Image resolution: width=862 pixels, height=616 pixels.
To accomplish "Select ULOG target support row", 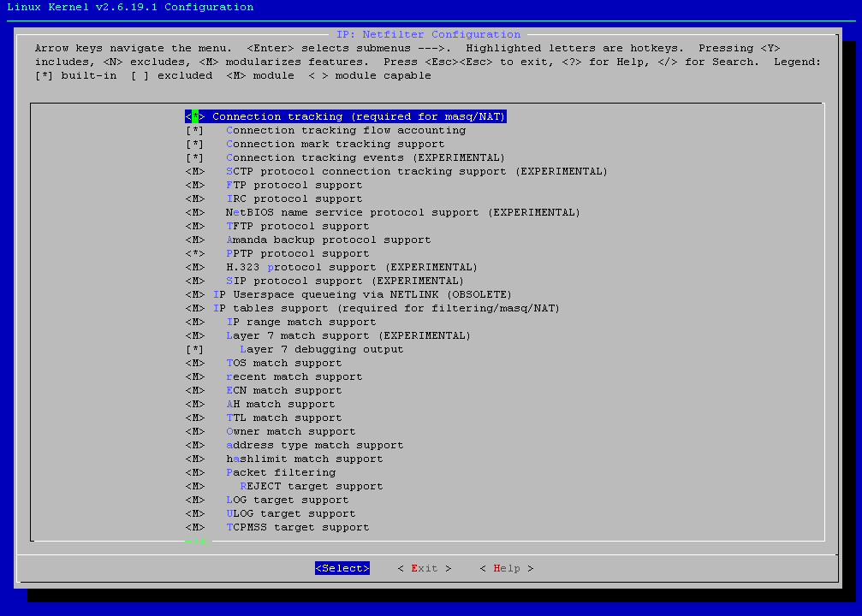I will click(270, 514).
